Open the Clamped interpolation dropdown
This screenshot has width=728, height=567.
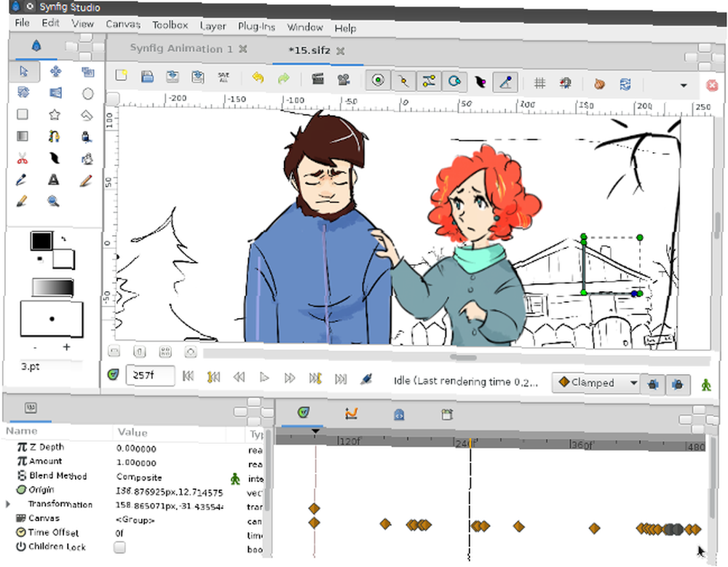click(x=596, y=383)
